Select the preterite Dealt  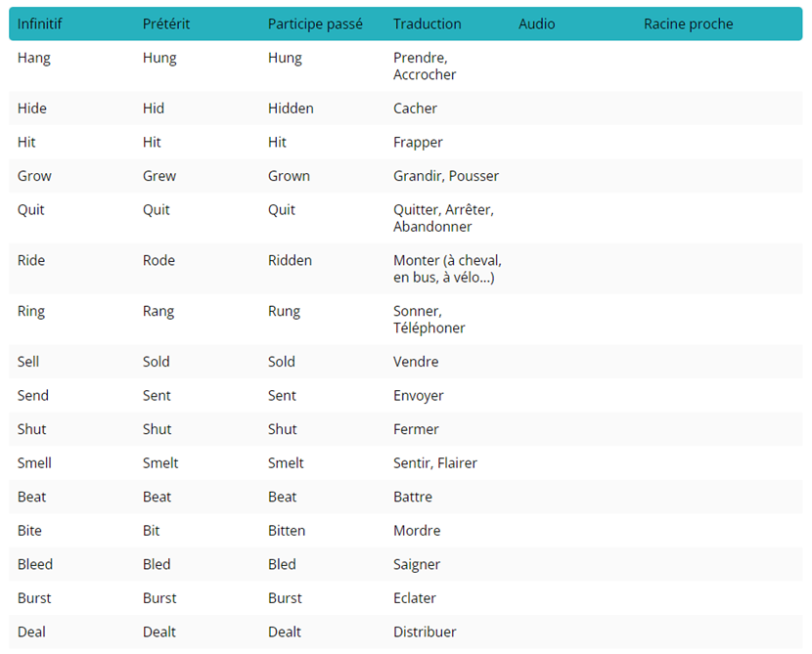point(160,632)
